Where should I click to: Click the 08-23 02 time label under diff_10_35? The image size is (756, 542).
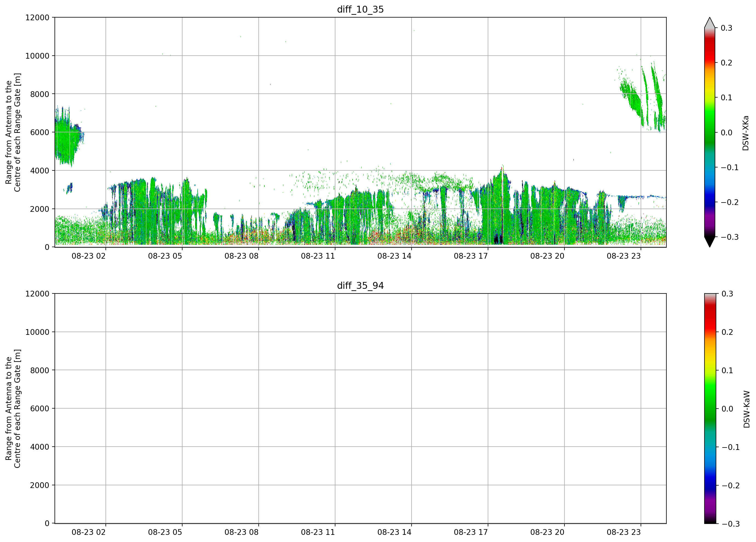pos(89,256)
